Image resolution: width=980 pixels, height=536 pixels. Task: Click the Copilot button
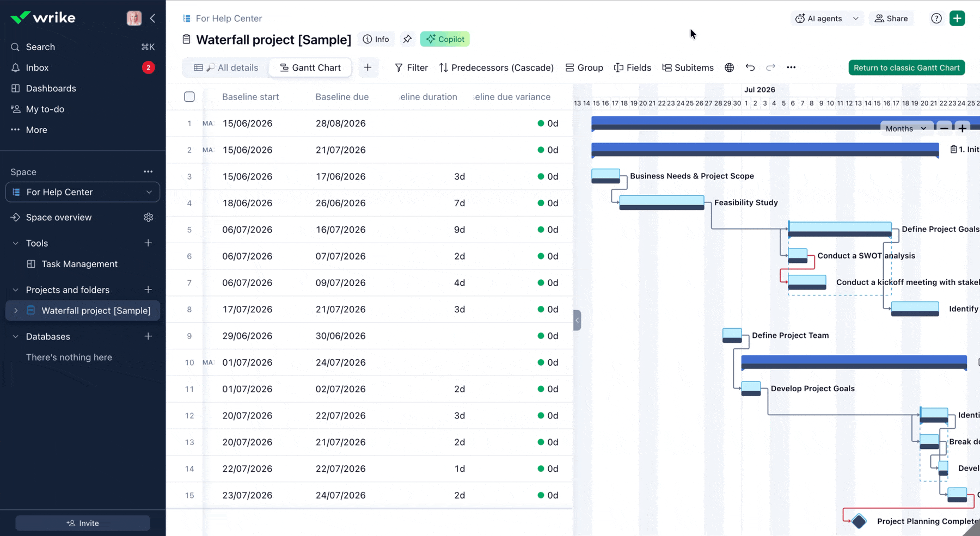pos(445,39)
